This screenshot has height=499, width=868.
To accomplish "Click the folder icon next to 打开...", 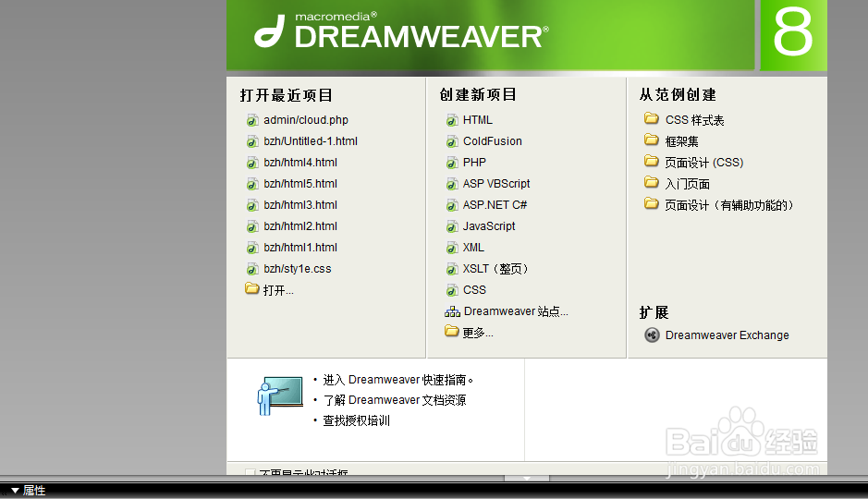I will click(251, 289).
